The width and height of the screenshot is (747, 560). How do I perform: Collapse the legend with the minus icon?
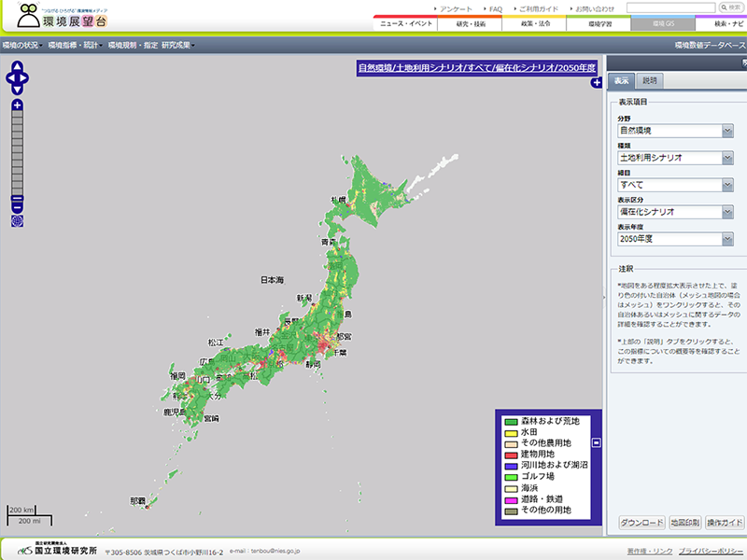tap(597, 442)
